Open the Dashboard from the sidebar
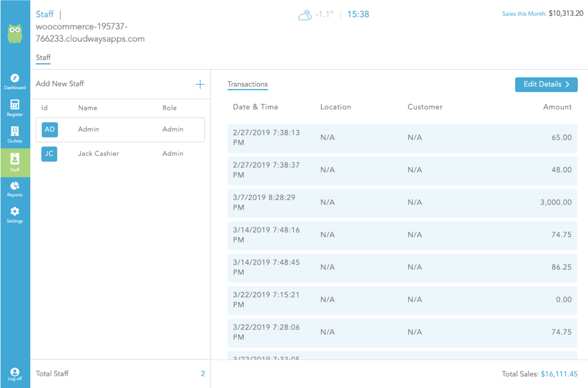 [15, 81]
